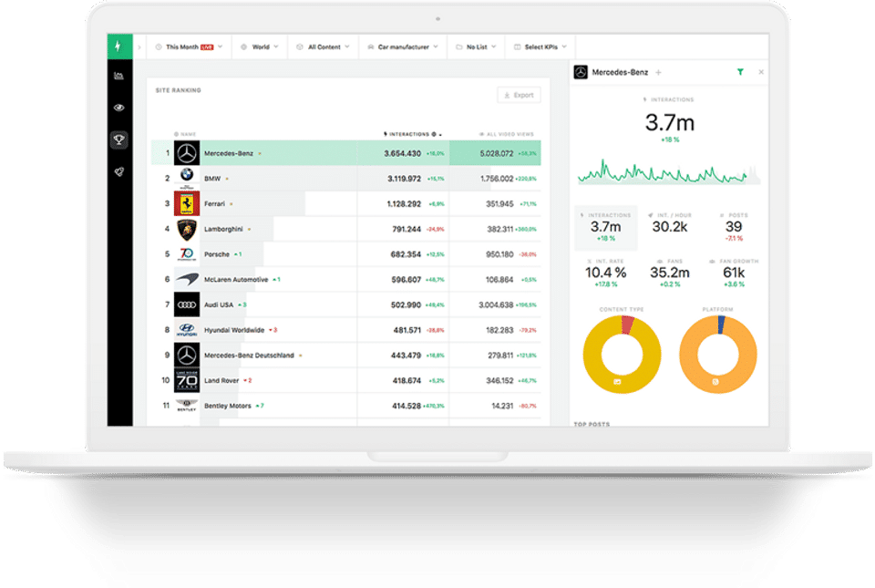Click the Ferrari logo thumbnail
875x588 pixels.
point(186,203)
